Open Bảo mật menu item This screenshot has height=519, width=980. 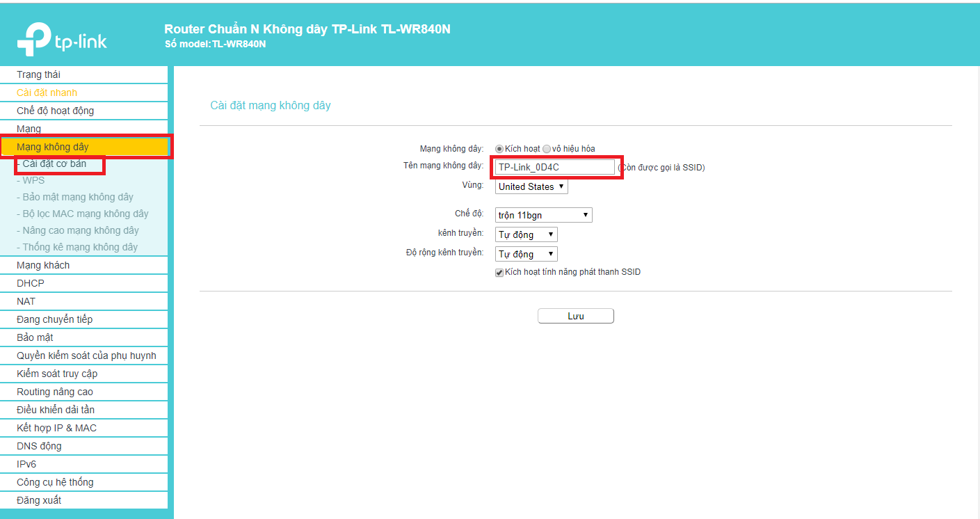[84, 337]
